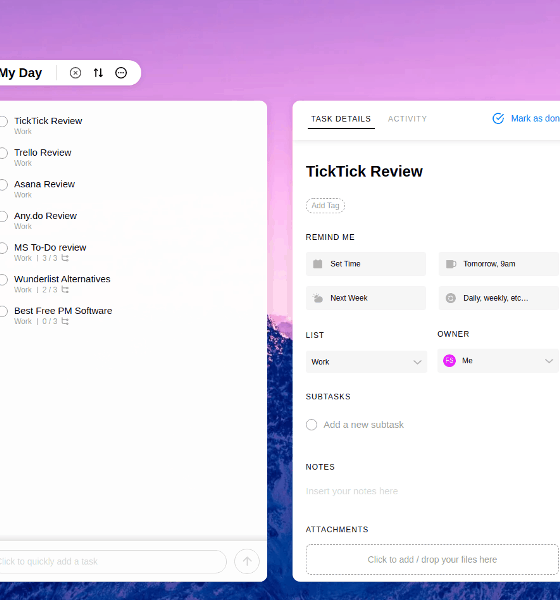Click subtask icon on MS To-Do review
The width and height of the screenshot is (560, 600).
click(x=65, y=258)
